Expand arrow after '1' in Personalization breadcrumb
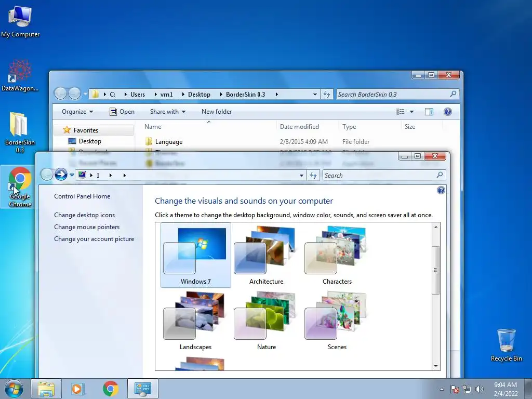 coord(110,176)
